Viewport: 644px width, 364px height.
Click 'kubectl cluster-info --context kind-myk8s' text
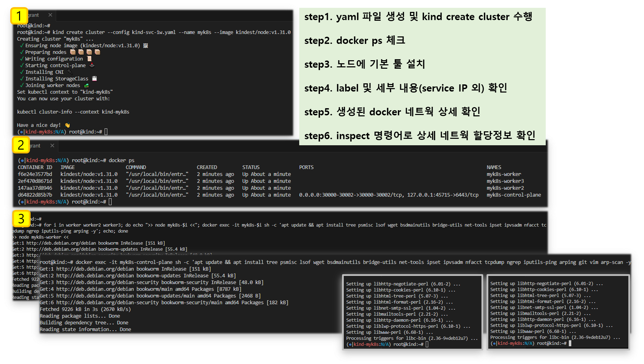(x=73, y=112)
